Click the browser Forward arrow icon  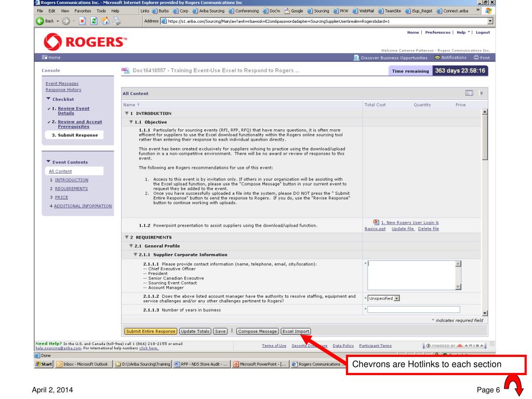coord(66,21)
